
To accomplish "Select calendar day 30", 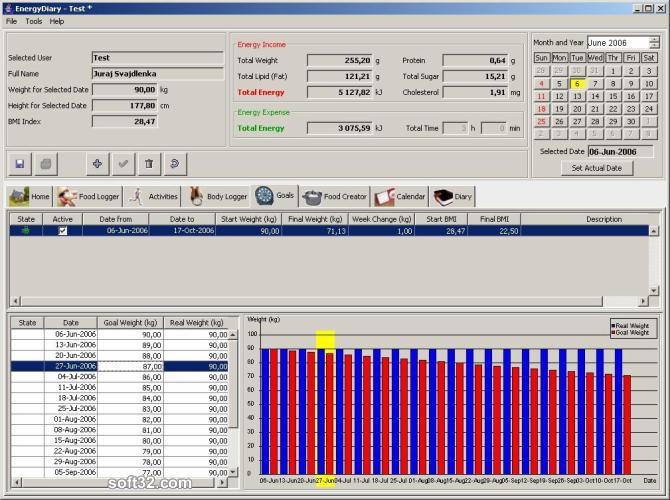I will [x=631, y=122].
